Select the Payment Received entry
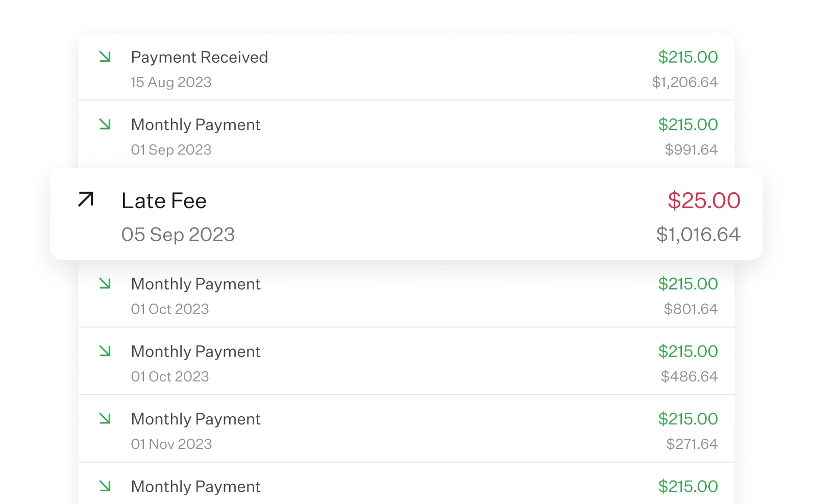This screenshot has height=504, width=813. coord(199,57)
